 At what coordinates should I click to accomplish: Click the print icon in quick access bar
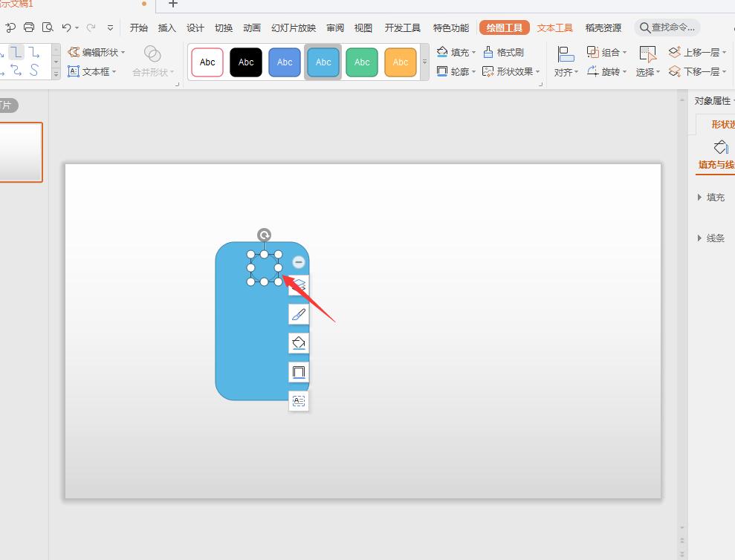(x=29, y=27)
